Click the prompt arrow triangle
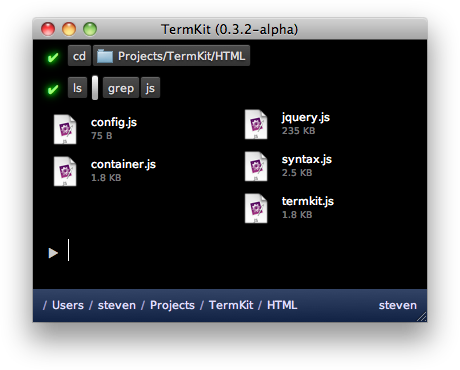The image size is (460, 370). click(53, 253)
